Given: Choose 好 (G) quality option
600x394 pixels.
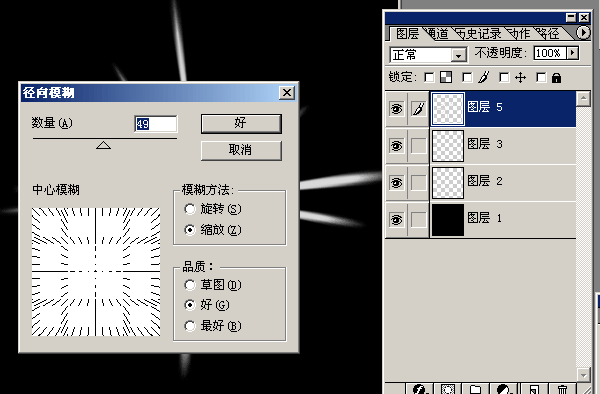Looking at the screenshot, I should tap(190, 305).
